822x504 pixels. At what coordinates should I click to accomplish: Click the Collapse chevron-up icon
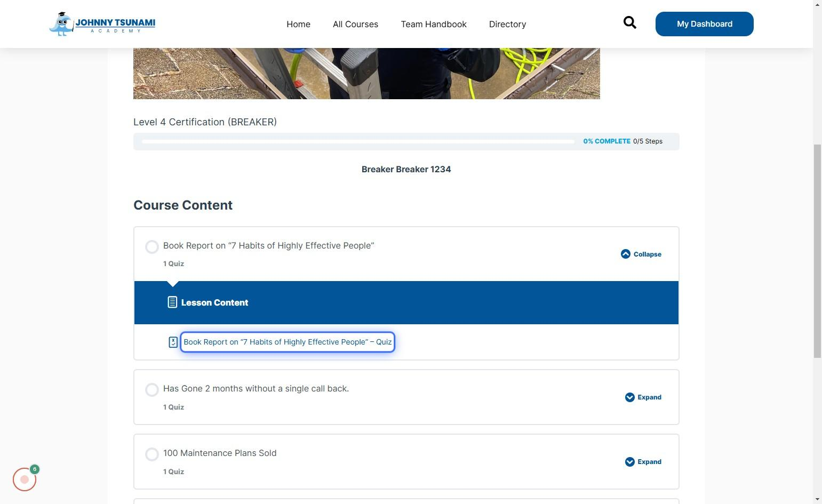pyautogui.click(x=625, y=254)
